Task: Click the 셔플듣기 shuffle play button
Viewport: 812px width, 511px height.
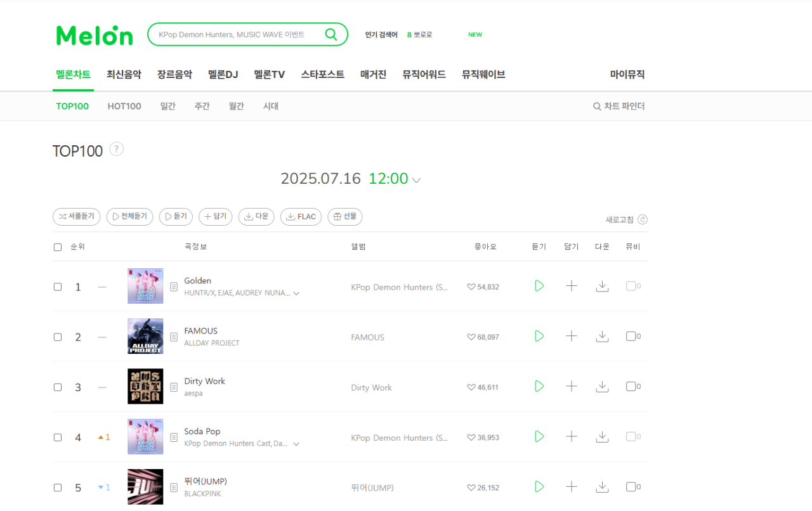Action: pos(77,216)
